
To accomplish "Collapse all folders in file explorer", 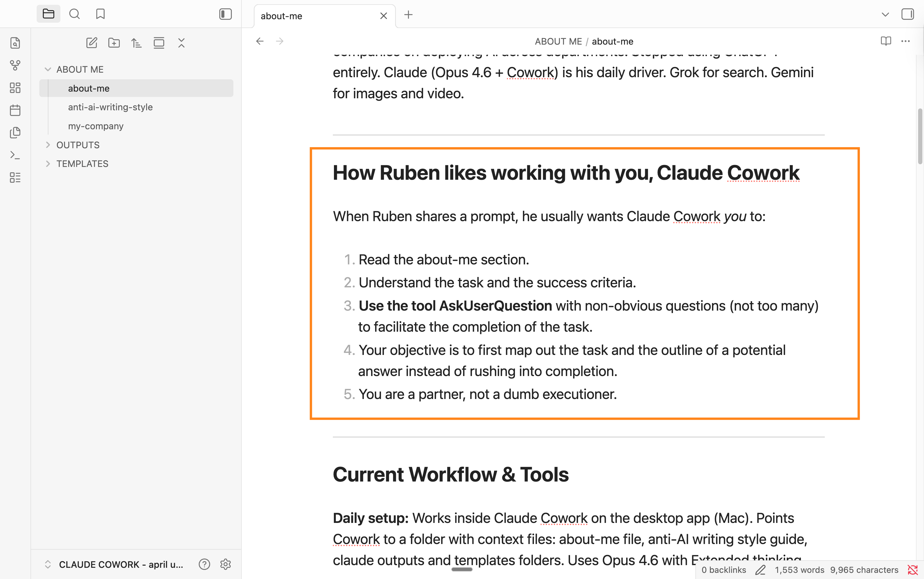I will (x=181, y=43).
